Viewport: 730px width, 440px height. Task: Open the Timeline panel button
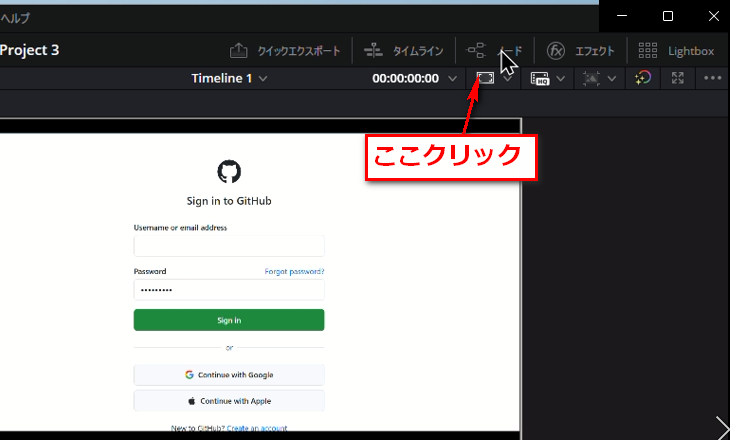pyautogui.click(x=403, y=50)
